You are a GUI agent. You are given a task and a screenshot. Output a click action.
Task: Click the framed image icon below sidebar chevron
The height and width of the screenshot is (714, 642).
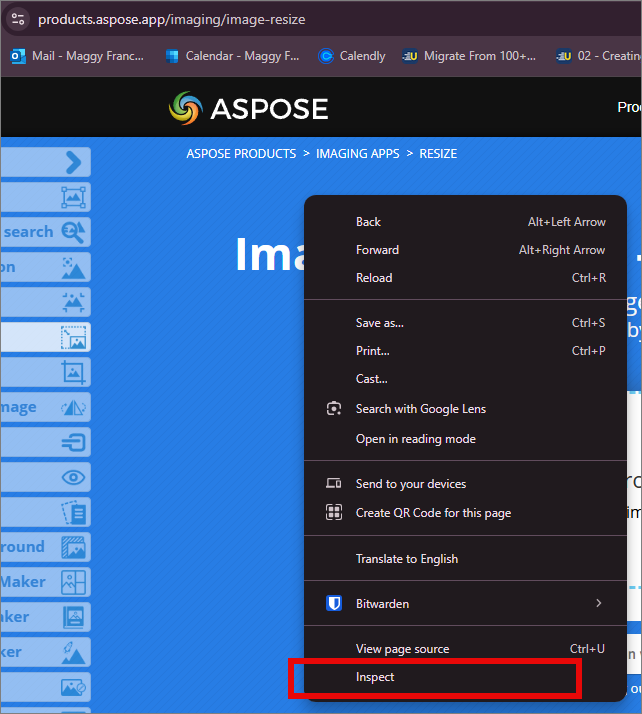[73, 197]
